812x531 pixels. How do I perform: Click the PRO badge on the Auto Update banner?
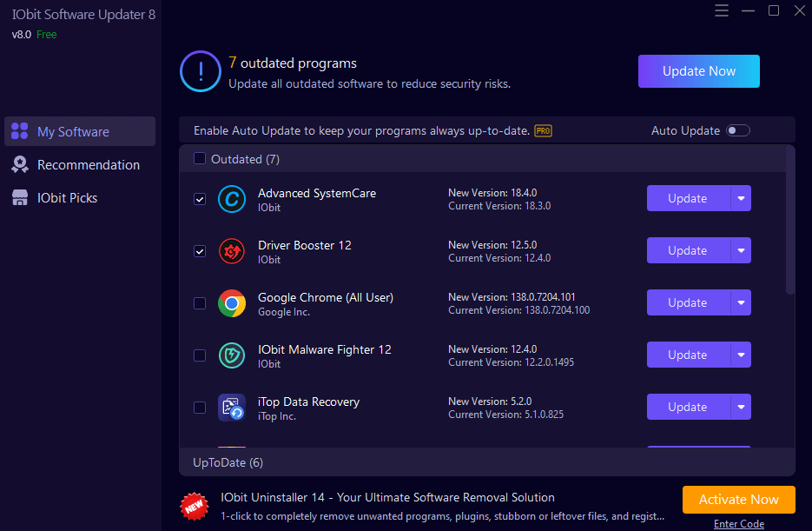(x=543, y=130)
